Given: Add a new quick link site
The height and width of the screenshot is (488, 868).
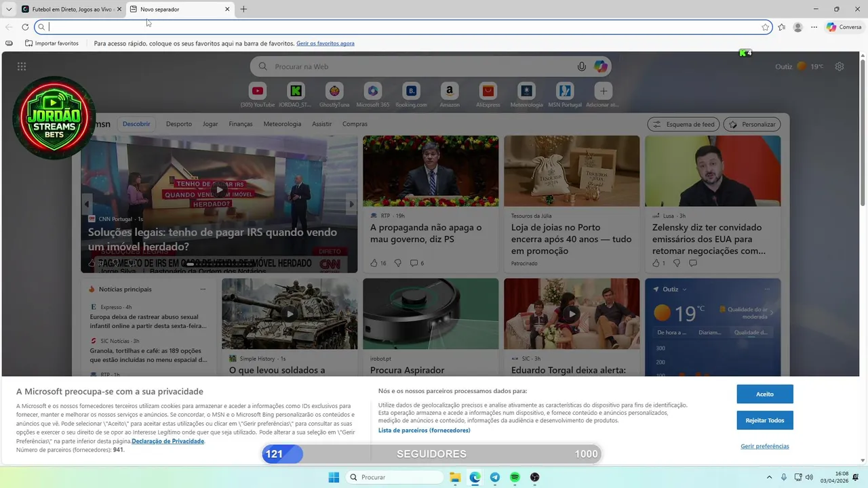Looking at the screenshot, I should click(603, 91).
